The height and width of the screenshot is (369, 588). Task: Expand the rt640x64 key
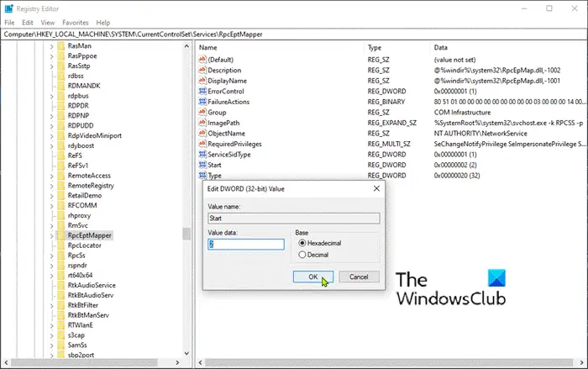click(x=52, y=276)
